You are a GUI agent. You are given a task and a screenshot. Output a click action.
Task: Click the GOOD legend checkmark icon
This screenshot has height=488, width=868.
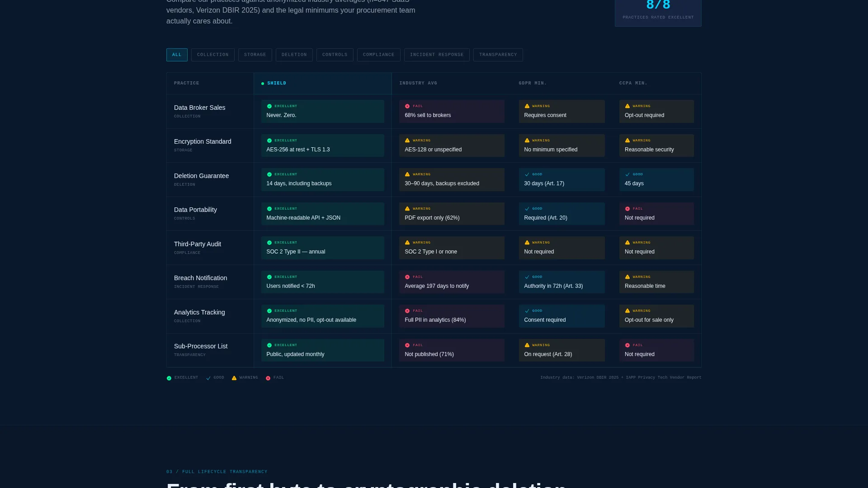208,378
